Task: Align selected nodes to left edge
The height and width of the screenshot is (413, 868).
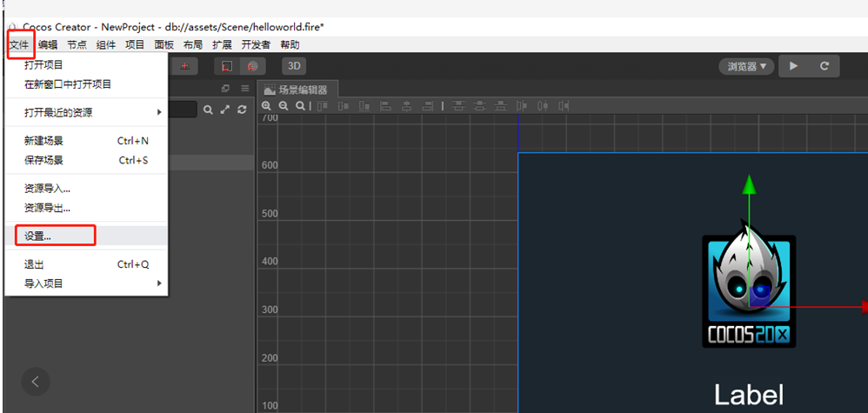Action: tap(386, 106)
